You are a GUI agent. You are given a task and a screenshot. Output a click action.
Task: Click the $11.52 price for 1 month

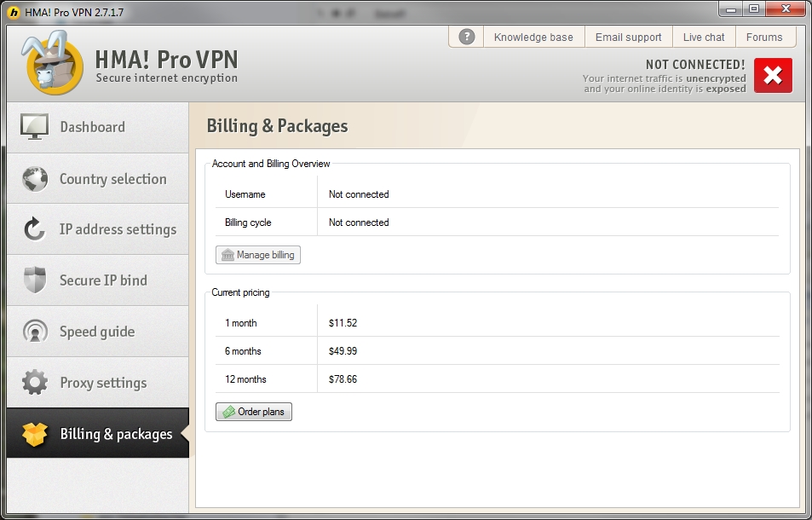pyautogui.click(x=343, y=323)
